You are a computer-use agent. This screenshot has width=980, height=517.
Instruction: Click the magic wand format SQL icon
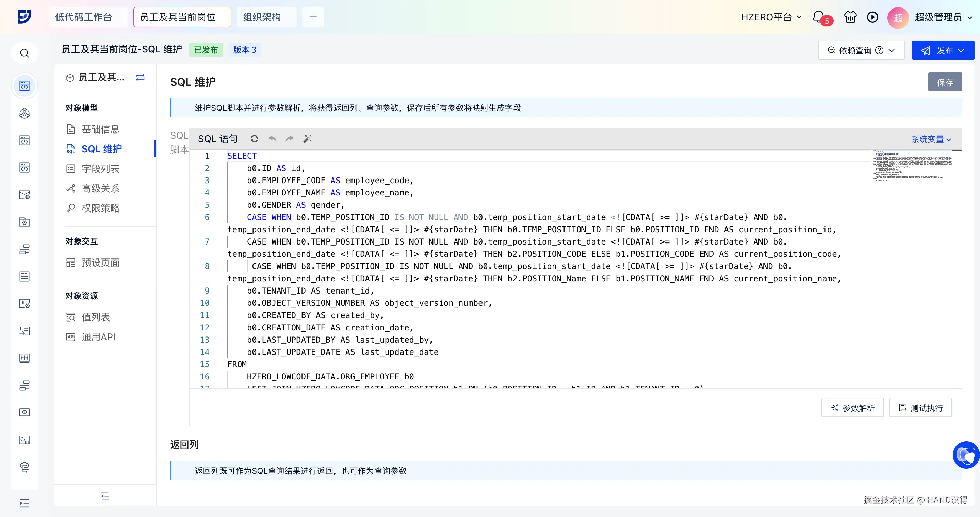pyautogui.click(x=307, y=139)
